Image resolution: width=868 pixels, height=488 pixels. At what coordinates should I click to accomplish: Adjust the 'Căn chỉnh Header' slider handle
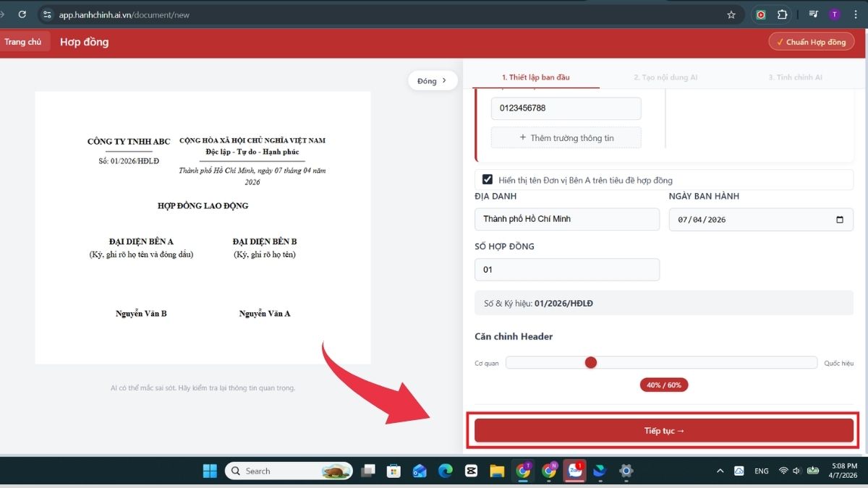[x=590, y=363]
